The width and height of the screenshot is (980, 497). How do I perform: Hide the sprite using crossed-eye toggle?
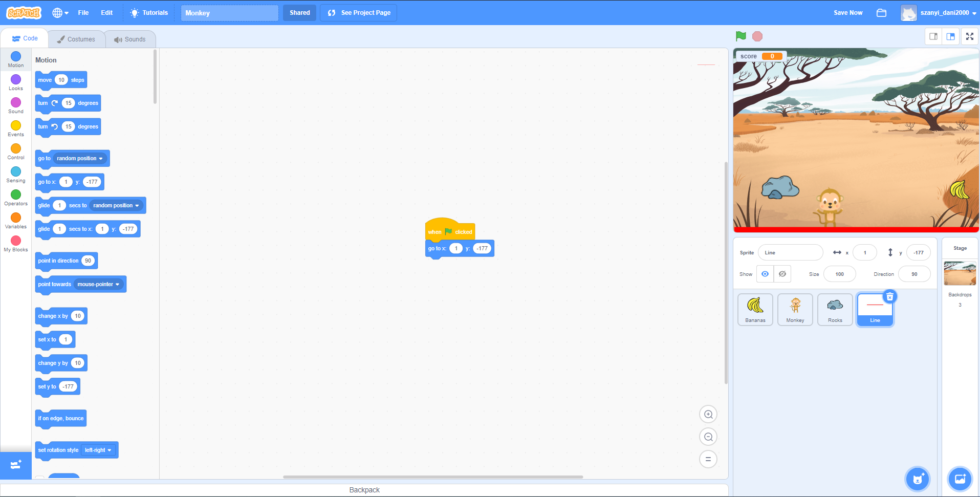(x=782, y=274)
